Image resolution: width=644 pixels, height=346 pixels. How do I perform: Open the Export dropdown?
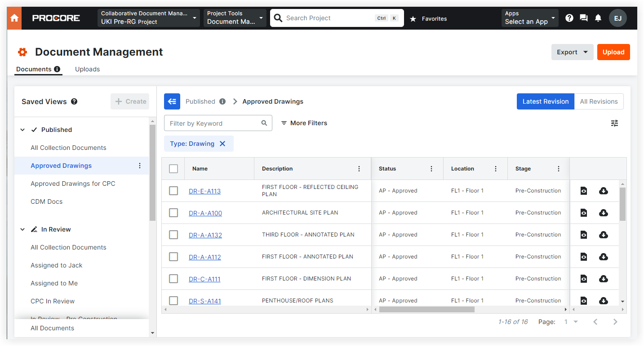point(572,52)
